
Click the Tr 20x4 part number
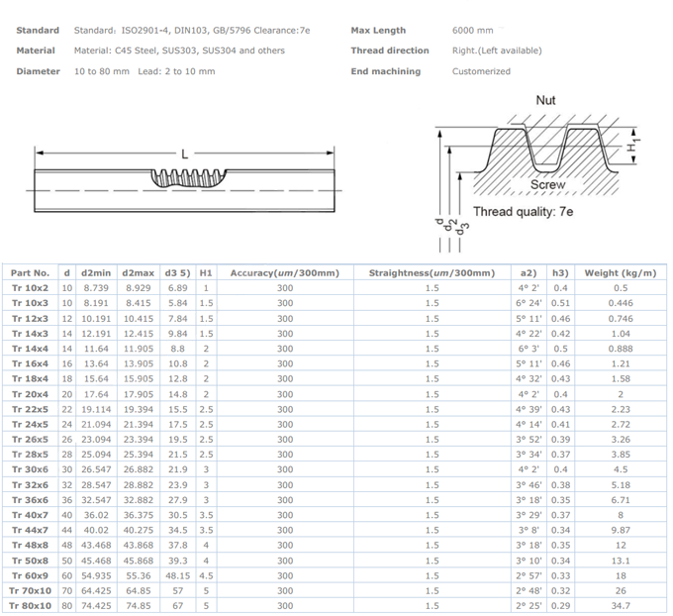pyautogui.click(x=30, y=394)
